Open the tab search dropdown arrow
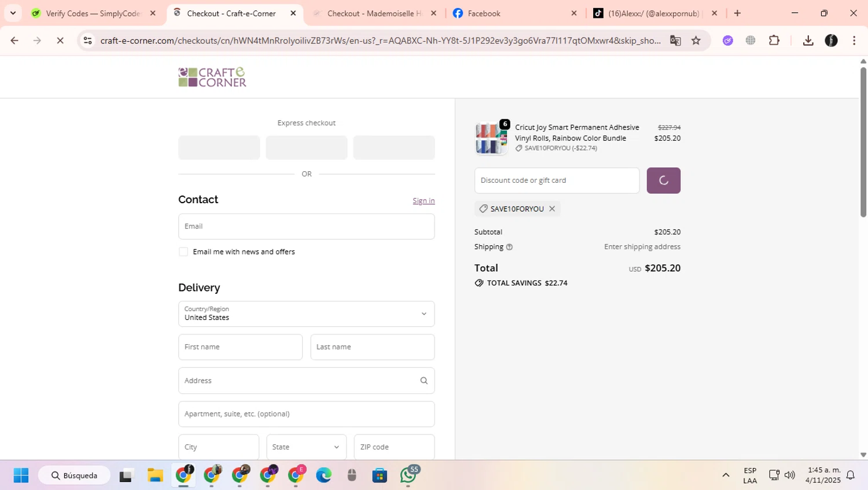Image resolution: width=868 pixels, height=490 pixels. click(13, 13)
